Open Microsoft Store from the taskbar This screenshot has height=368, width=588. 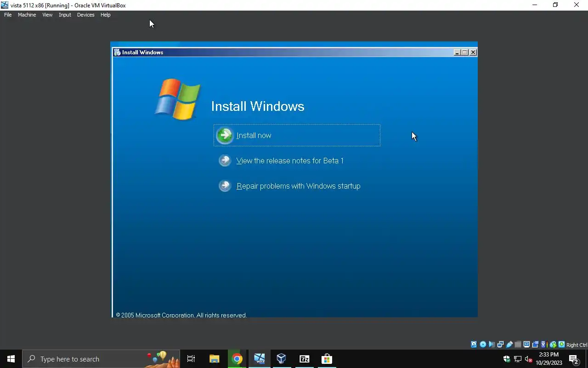click(327, 359)
